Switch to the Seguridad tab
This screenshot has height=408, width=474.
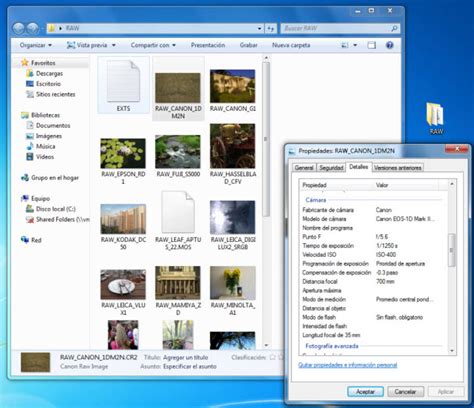point(331,168)
